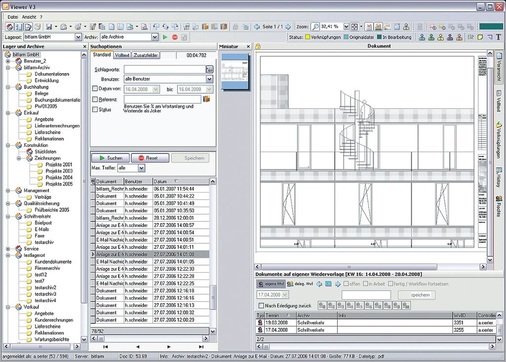Open the Archiv dropdown showing alle Archive
The image size is (506, 362).
pyautogui.click(x=155, y=37)
